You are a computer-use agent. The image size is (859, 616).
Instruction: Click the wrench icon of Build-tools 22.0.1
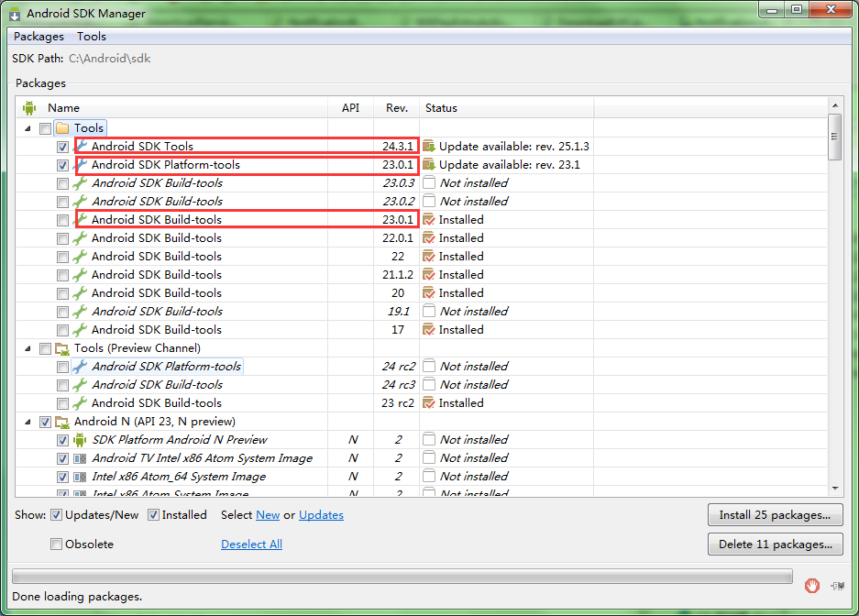(x=80, y=238)
